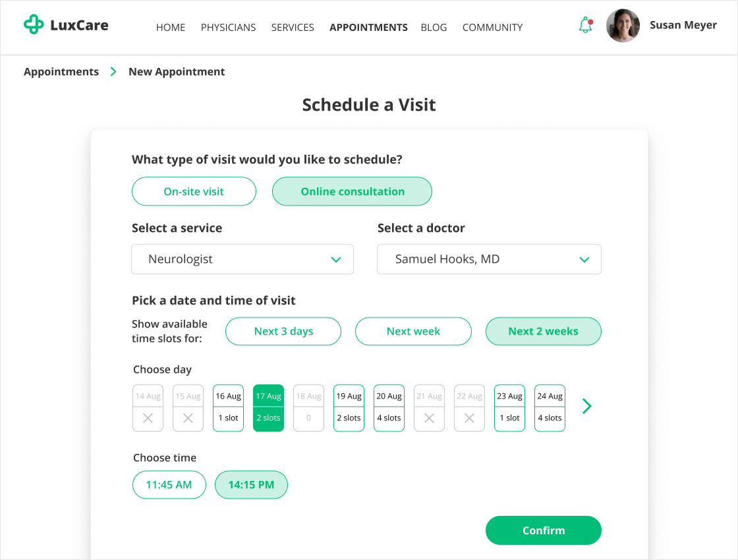Click the next days arrow chevron
The image size is (738, 560).
click(x=587, y=406)
